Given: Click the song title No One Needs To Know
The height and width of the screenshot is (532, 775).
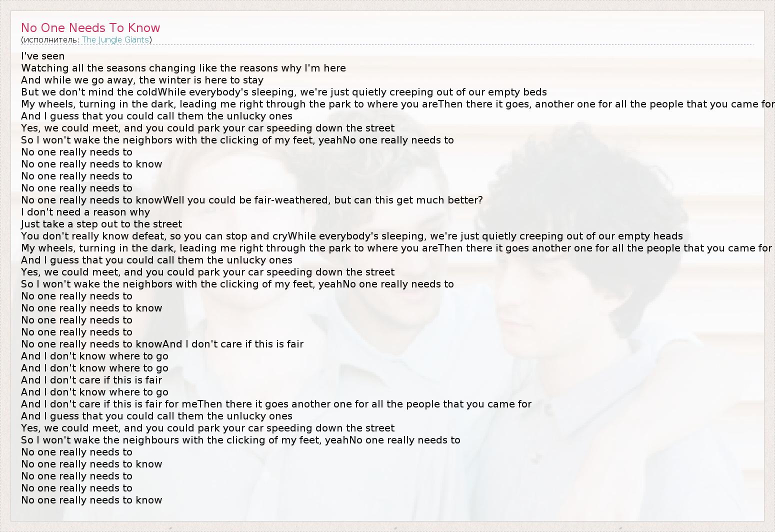Looking at the screenshot, I should 90,27.
